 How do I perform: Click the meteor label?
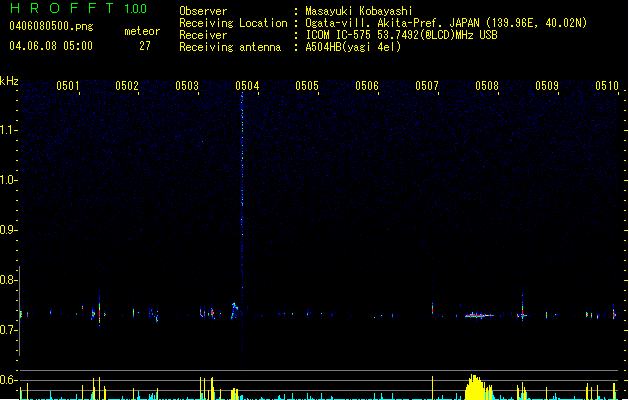tap(142, 31)
